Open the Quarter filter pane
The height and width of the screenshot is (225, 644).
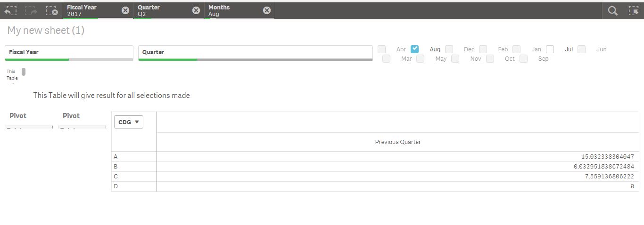[x=255, y=52]
